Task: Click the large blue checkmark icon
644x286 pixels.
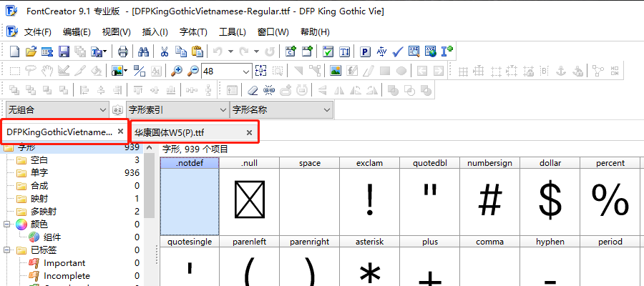Action: 398,51
